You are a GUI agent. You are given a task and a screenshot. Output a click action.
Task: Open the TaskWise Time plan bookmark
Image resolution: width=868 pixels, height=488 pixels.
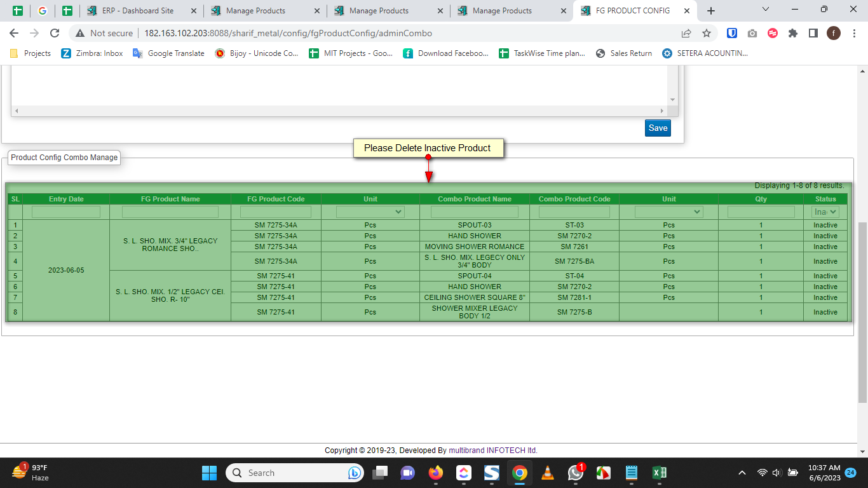coord(542,53)
